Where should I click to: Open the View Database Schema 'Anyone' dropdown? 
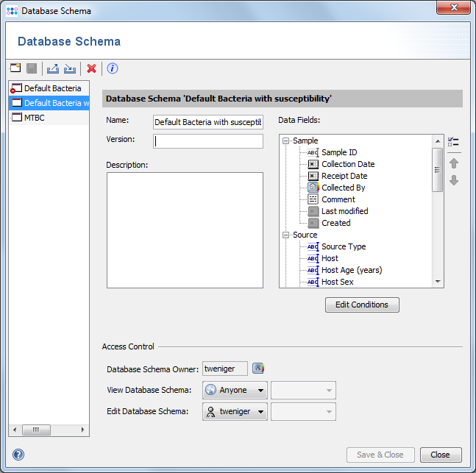click(235, 391)
